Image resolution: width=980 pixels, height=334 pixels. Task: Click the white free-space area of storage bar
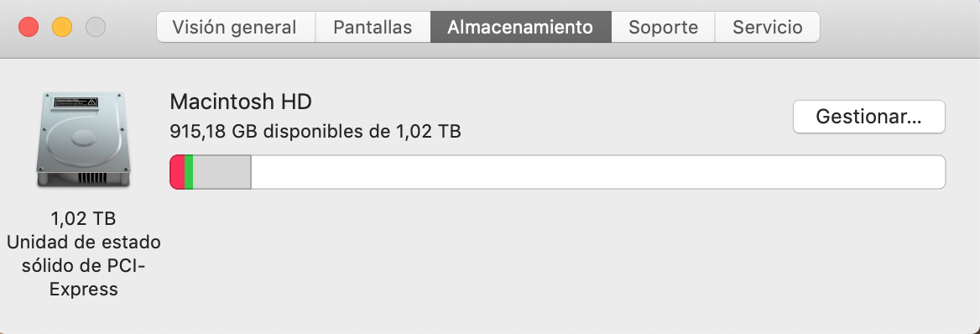click(598, 172)
